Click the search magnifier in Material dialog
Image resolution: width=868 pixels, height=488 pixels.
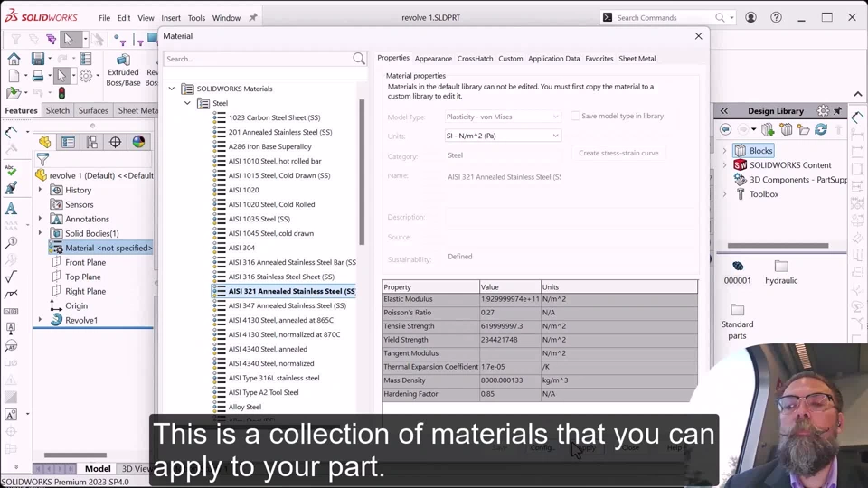(359, 59)
